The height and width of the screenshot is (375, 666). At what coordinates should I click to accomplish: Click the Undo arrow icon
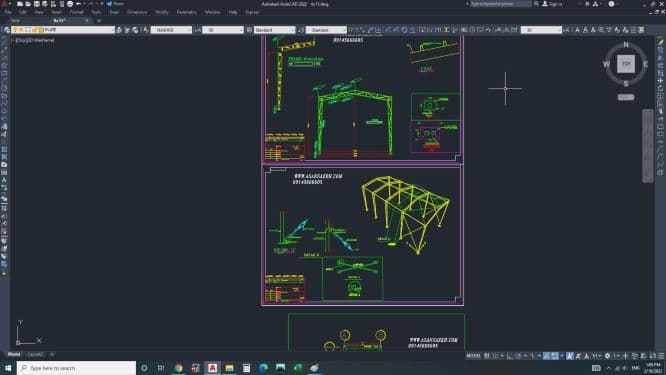[x=79, y=4]
